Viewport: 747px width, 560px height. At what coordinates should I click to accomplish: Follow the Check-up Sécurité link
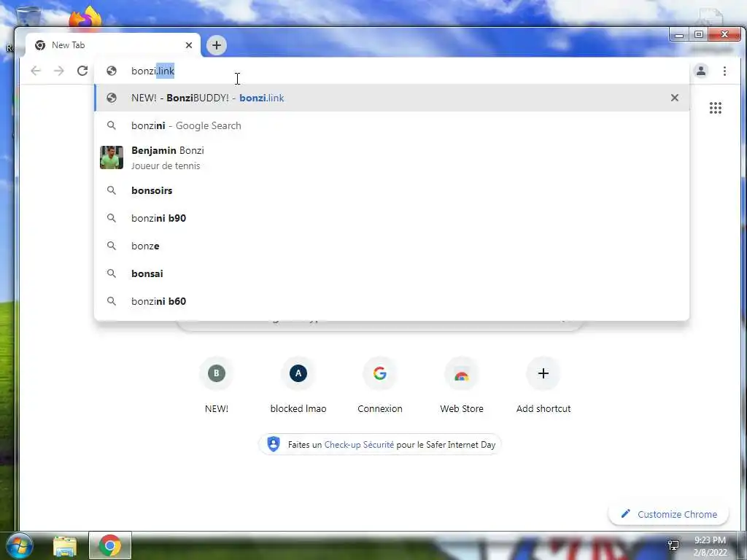coord(359,445)
